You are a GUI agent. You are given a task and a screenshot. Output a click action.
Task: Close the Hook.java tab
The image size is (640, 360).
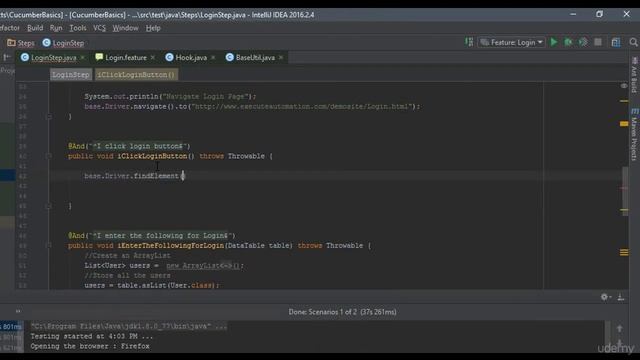[213, 58]
